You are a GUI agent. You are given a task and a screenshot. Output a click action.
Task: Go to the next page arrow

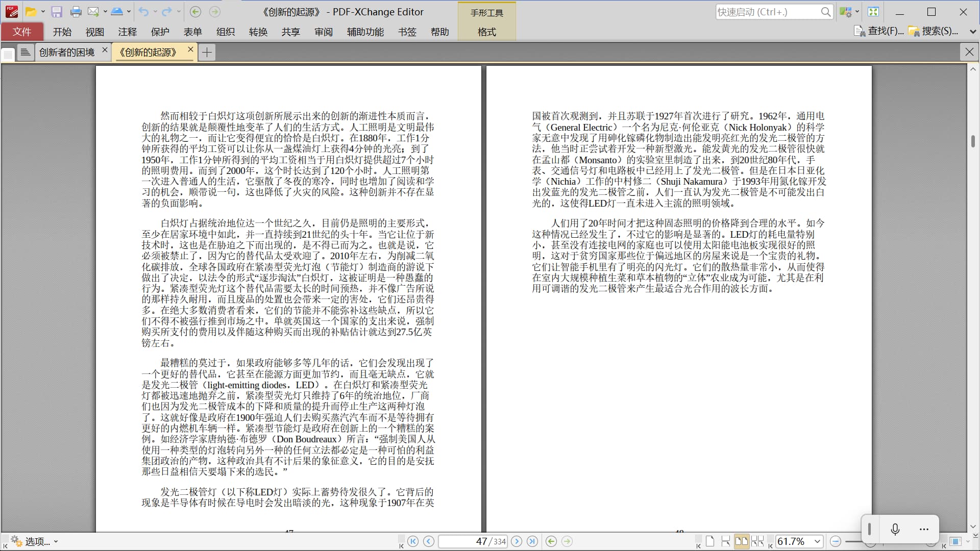tap(517, 541)
